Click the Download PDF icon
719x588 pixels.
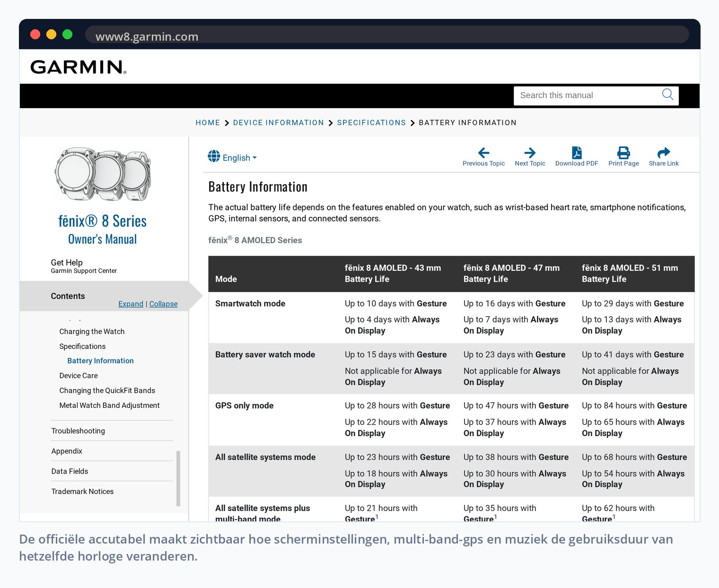(x=577, y=153)
